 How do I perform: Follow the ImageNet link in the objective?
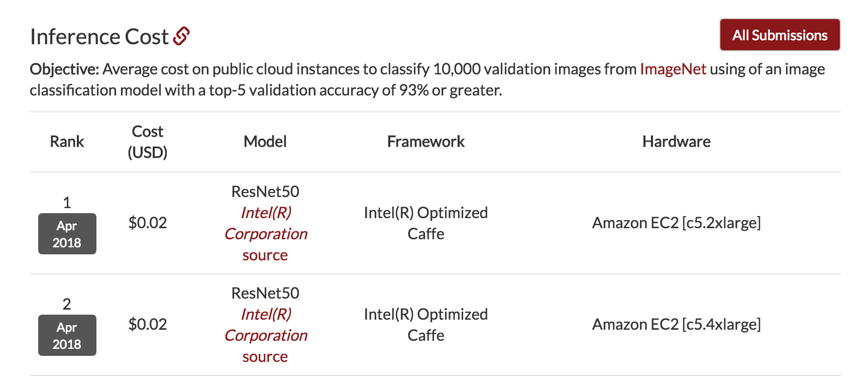pyautogui.click(x=673, y=69)
